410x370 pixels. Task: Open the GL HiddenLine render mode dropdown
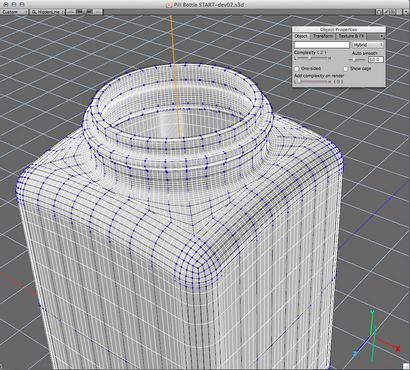[x=47, y=12]
